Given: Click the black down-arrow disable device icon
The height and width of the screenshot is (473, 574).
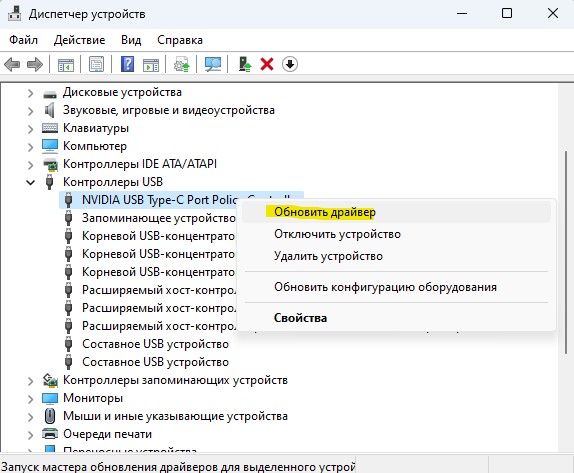Looking at the screenshot, I should click(x=290, y=64).
